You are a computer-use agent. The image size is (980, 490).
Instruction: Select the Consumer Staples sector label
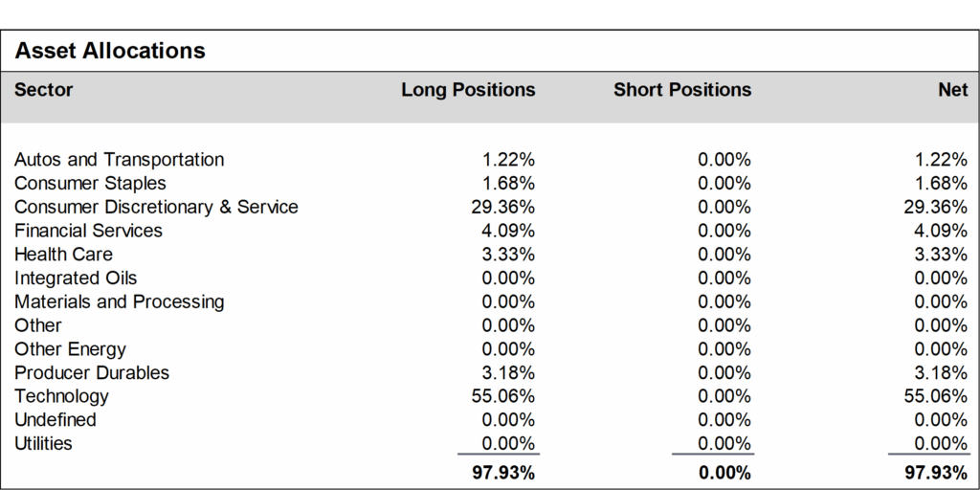point(91,184)
